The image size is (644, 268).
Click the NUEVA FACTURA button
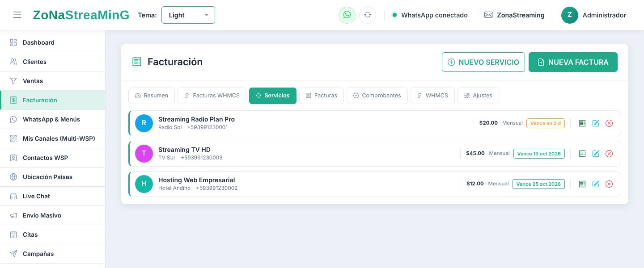click(573, 62)
